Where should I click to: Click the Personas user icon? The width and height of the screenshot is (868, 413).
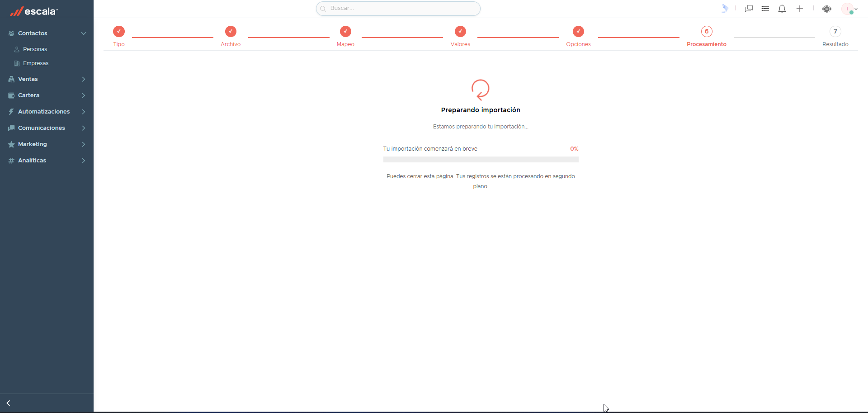17,49
